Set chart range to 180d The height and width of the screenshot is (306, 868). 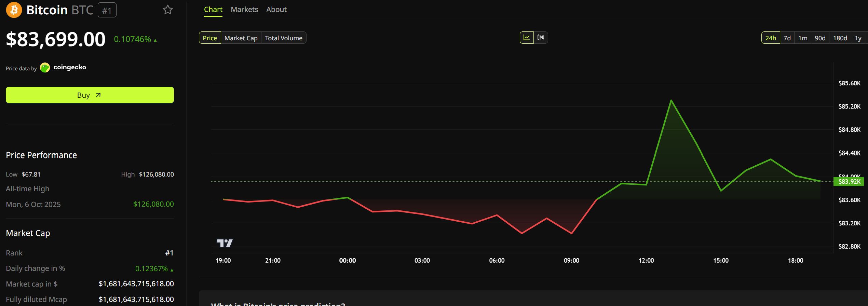click(x=840, y=38)
